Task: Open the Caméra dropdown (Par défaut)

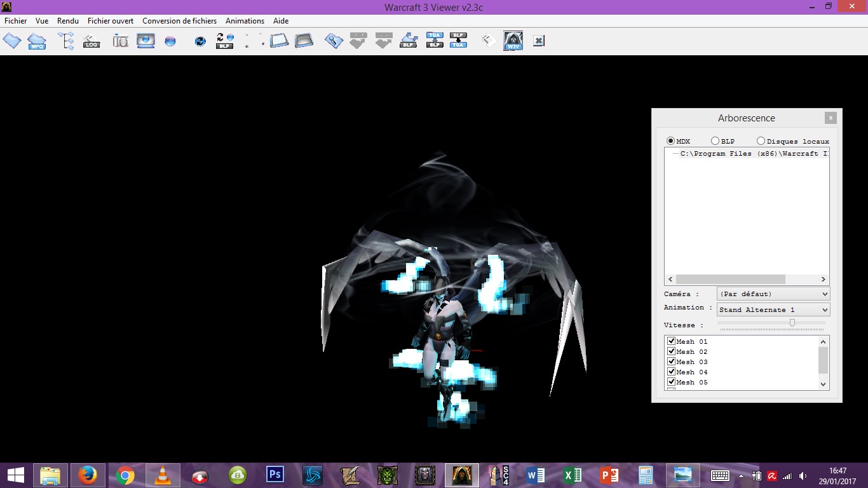Action: (x=773, y=294)
